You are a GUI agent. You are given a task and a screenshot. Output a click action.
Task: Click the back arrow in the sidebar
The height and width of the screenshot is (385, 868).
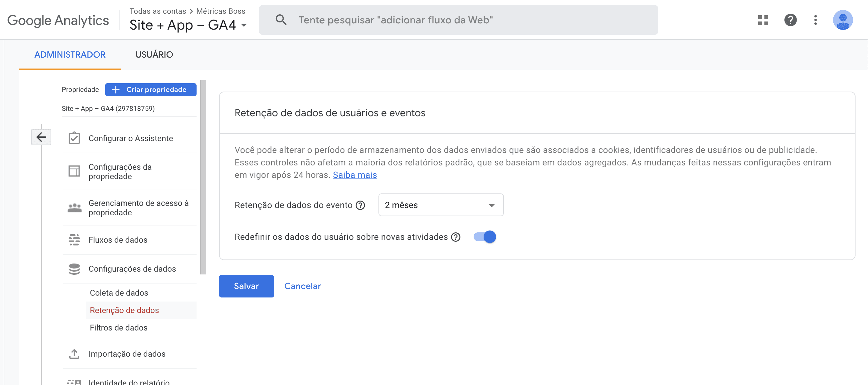point(41,137)
